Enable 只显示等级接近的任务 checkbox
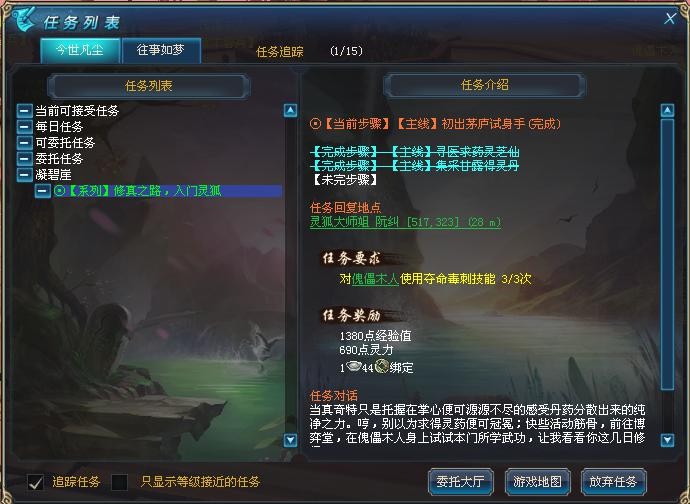The width and height of the screenshot is (690, 504). (x=120, y=482)
